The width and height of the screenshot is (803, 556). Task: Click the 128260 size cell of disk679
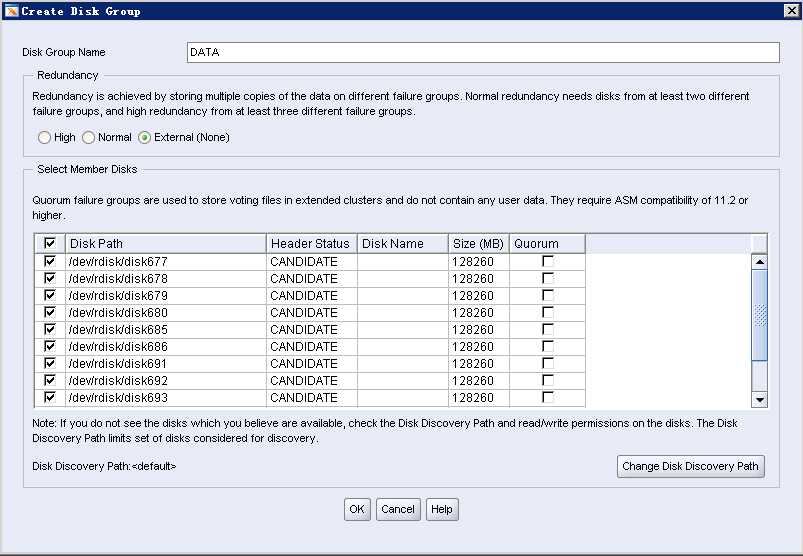tap(479, 295)
